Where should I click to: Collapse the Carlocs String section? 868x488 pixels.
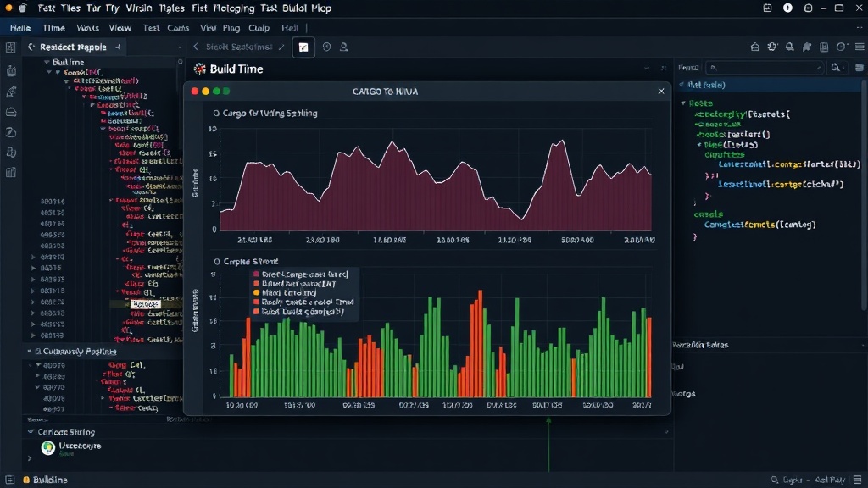pos(31,431)
